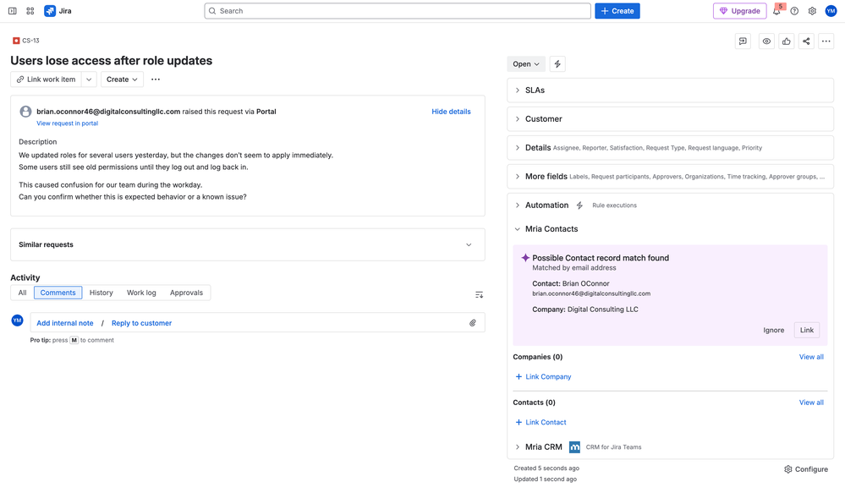The width and height of the screenshot is (845, 504).
Task: Click the Search input field
Action: coord(398,11)
